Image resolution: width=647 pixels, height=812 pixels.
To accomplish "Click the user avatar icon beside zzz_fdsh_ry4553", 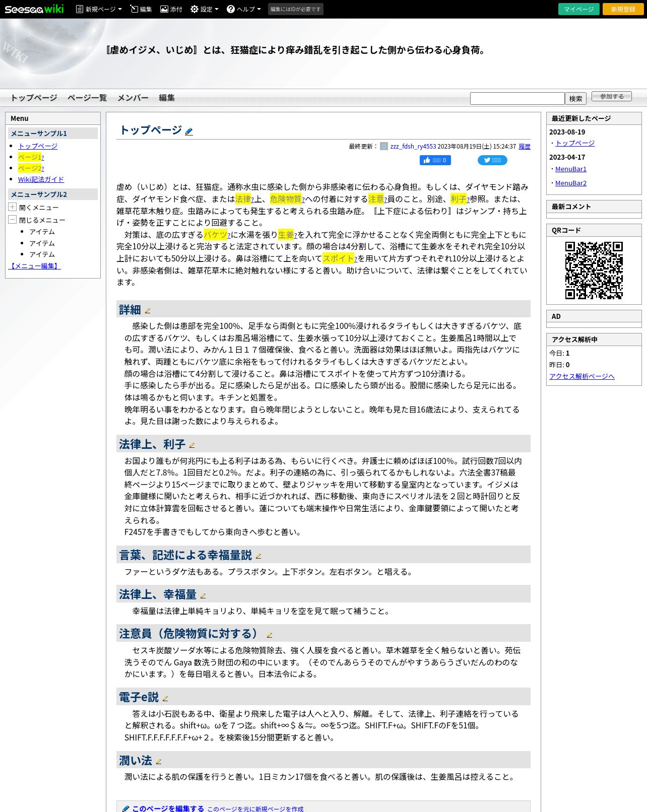I will pos(384,146).
